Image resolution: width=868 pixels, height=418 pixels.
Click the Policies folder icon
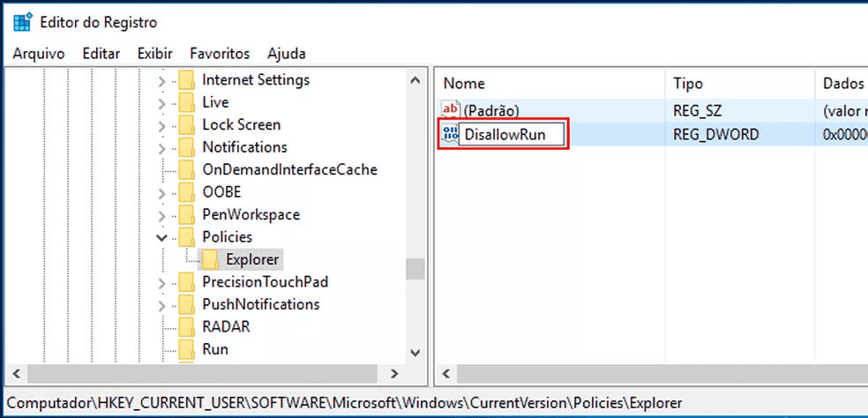pyautogui.click(x=186, y=236)
